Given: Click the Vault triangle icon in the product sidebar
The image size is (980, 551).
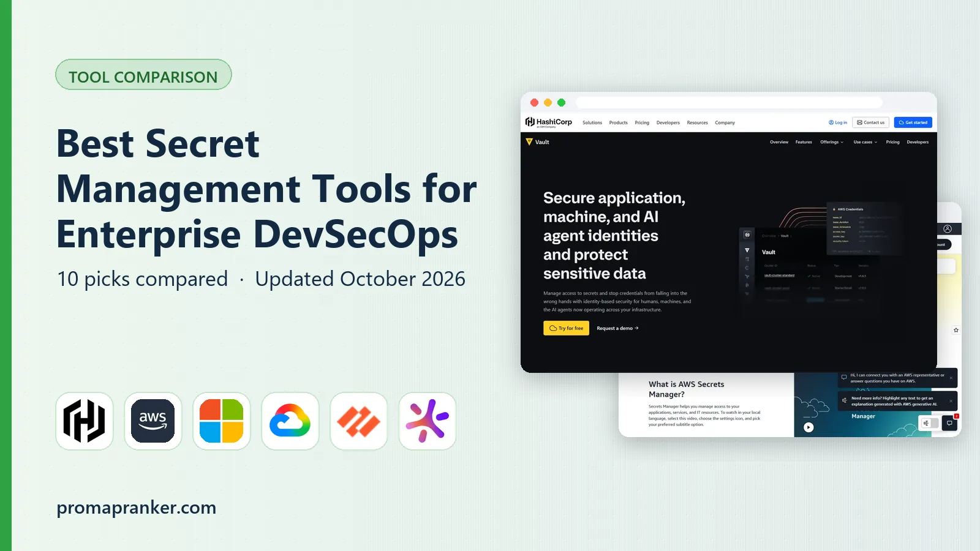Looking at the screenshot, I should [747, 250].
